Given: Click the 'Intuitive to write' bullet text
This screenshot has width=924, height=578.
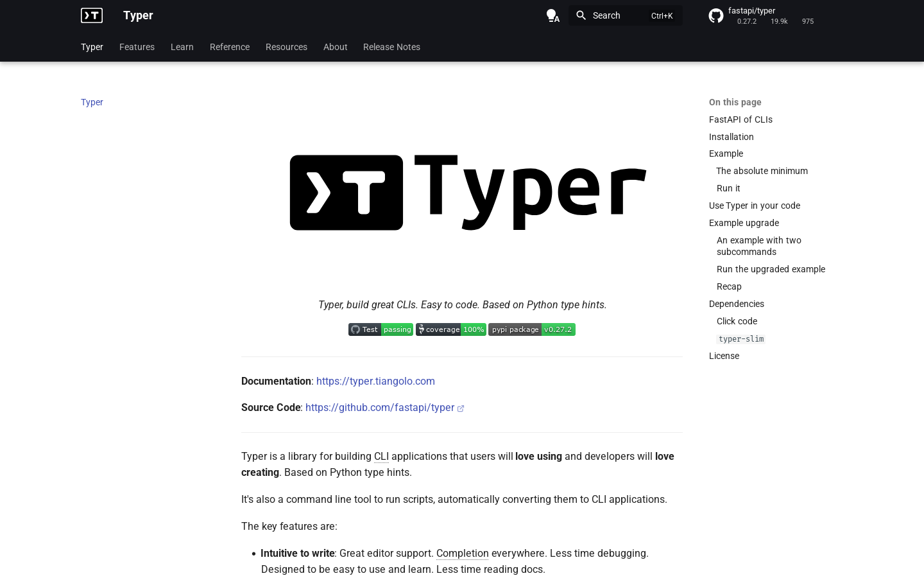Looking at the screenshot, I should point(298,553).
